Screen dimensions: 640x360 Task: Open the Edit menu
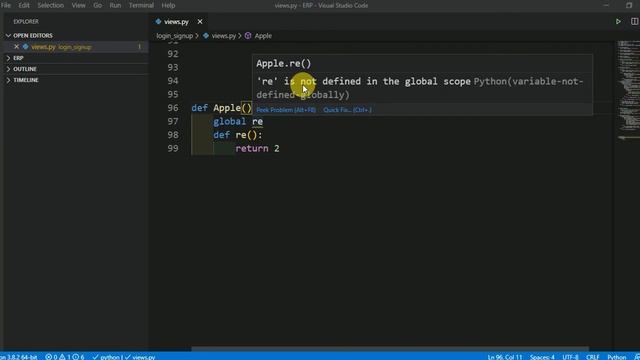[x=24, y=5]
